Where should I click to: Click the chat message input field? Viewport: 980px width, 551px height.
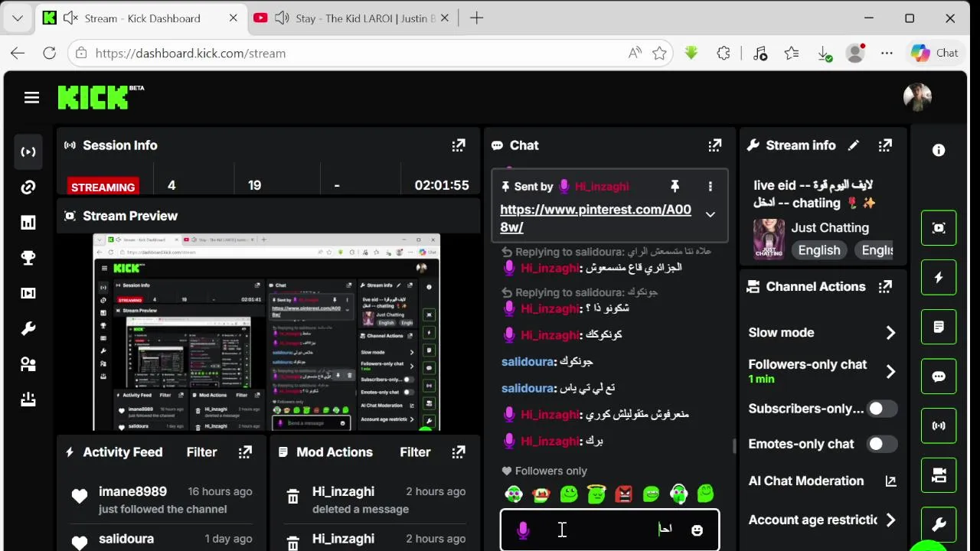pos(609,530)
